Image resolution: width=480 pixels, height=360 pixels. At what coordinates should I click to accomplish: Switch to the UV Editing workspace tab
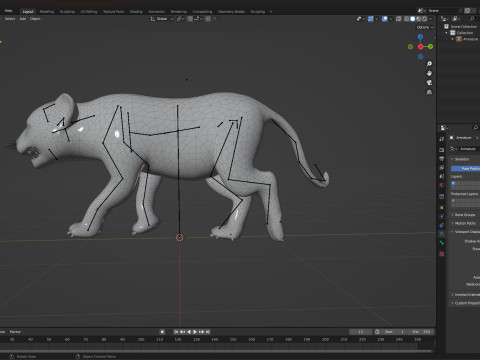[89, 12]
